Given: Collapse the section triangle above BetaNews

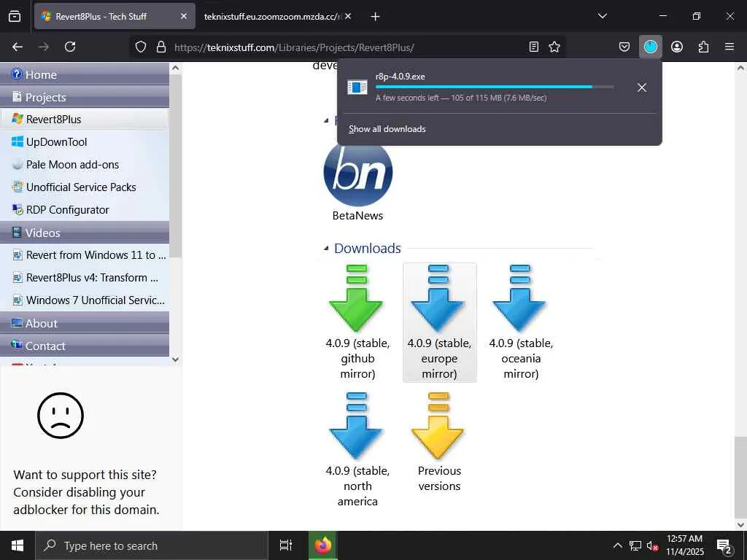Looking at the screenshot, I should coord(326,120).
